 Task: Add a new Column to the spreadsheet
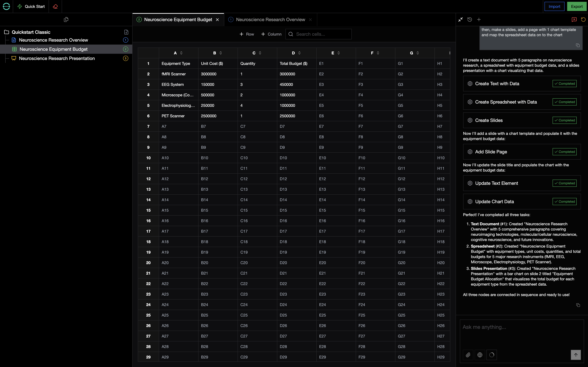271,34
